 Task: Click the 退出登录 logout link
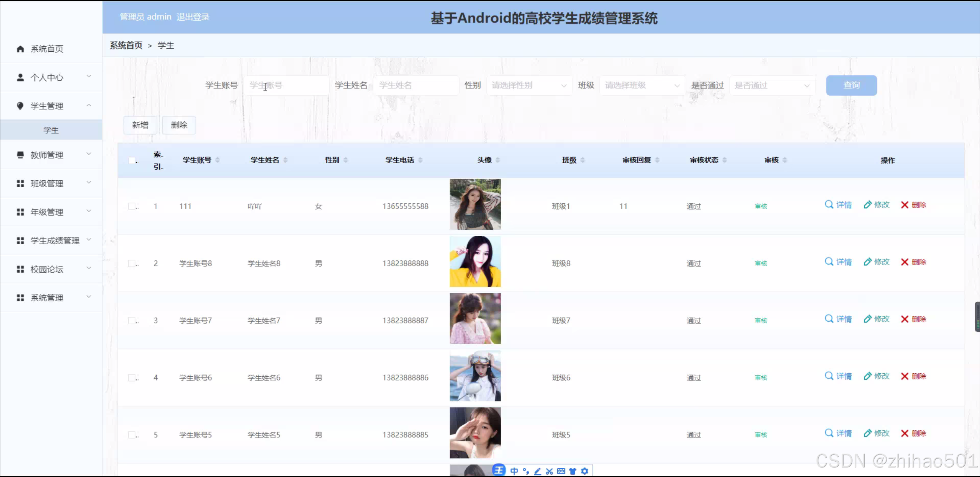[x=193, y=17]
